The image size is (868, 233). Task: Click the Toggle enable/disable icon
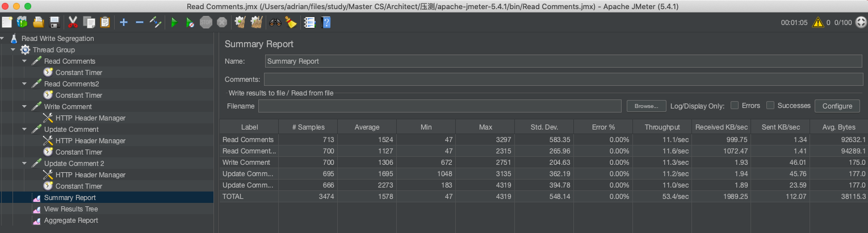click(156, 23)
